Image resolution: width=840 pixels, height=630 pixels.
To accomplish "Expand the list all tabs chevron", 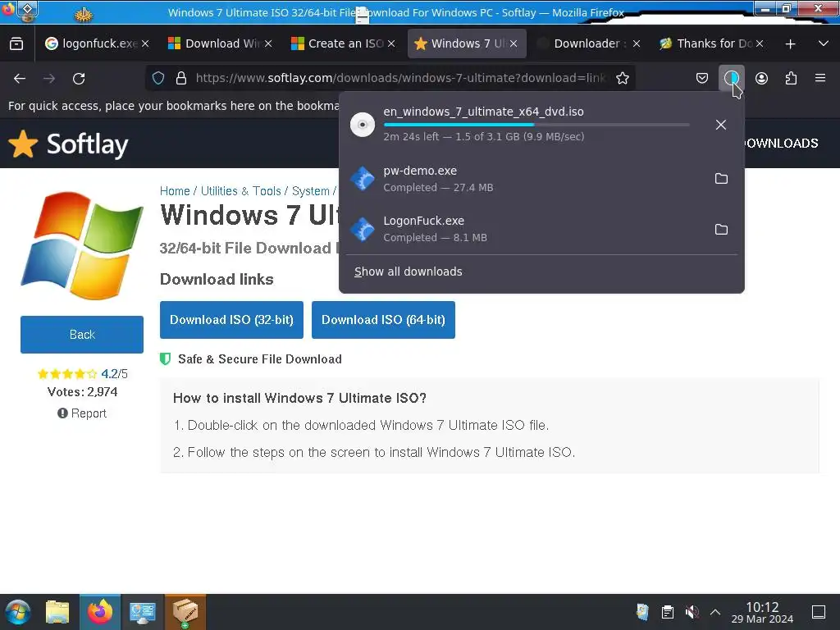I will [824, 44].
